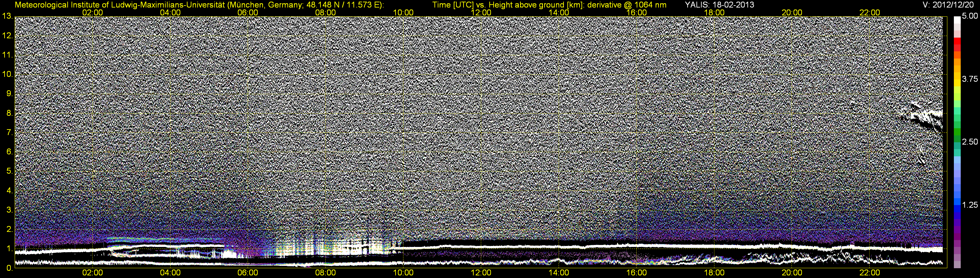This screenshot has width=980, height=278.
Task: Click the 10:00 tick on top time axis
Action: coord(403,12)
